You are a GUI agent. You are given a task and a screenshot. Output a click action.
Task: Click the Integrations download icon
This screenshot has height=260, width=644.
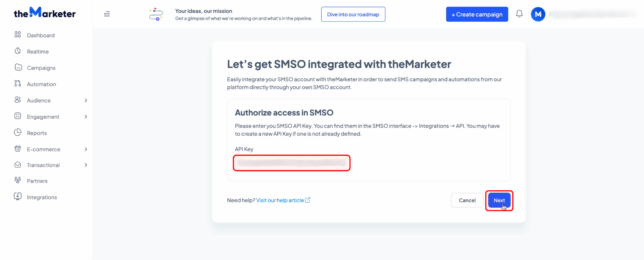18,196
